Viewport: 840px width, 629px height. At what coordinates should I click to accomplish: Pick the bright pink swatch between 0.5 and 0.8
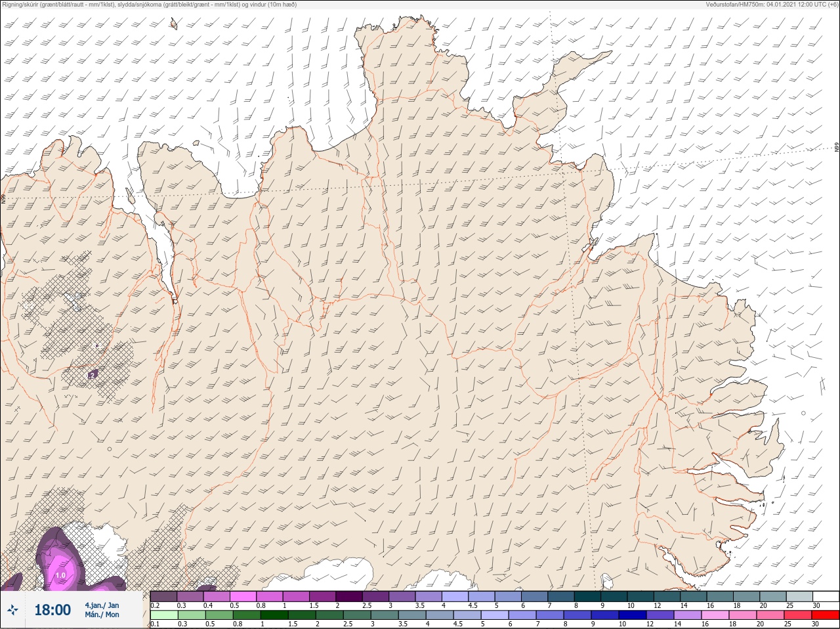(243, 596)
